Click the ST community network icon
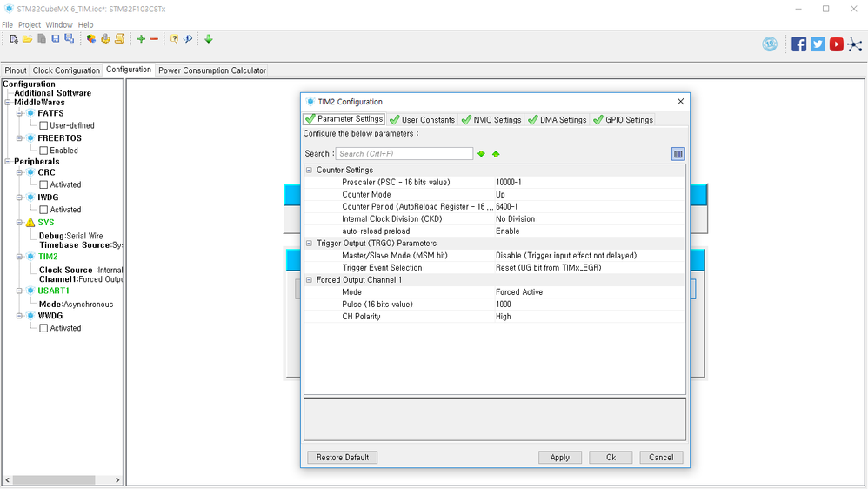 (x=855, y=44)
